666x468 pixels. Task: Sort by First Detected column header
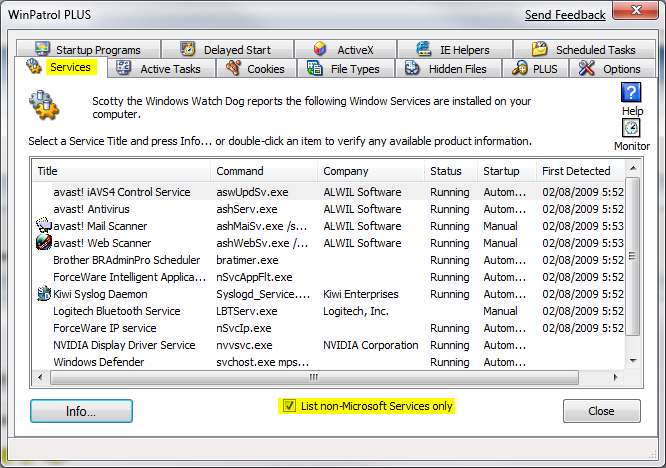click(575, 171)
